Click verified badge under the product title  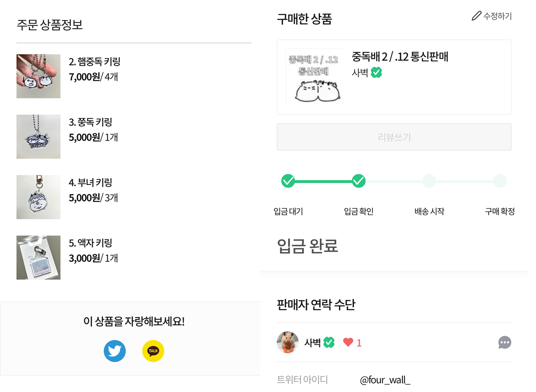[377, 72]
